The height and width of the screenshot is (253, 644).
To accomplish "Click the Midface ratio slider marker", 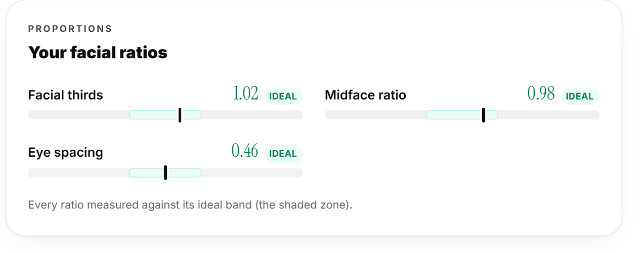I will click(484, 115).
